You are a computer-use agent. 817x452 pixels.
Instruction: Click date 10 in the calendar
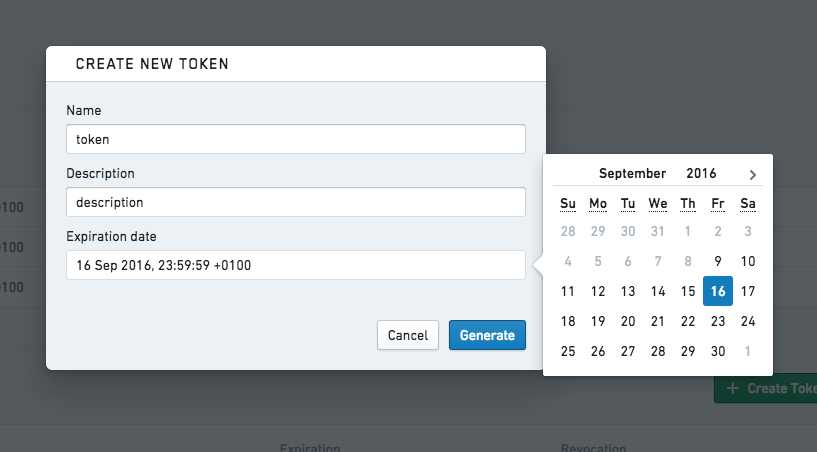748,261
